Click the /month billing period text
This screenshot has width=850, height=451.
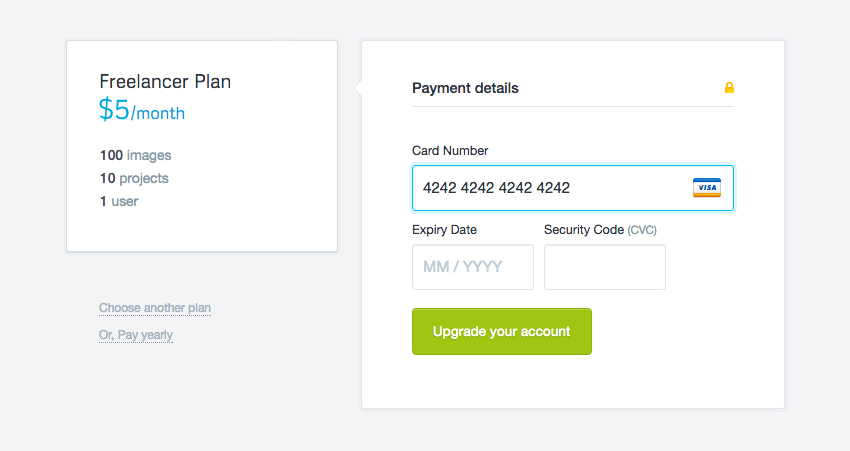pyautogui.click(x=158, y=113)
